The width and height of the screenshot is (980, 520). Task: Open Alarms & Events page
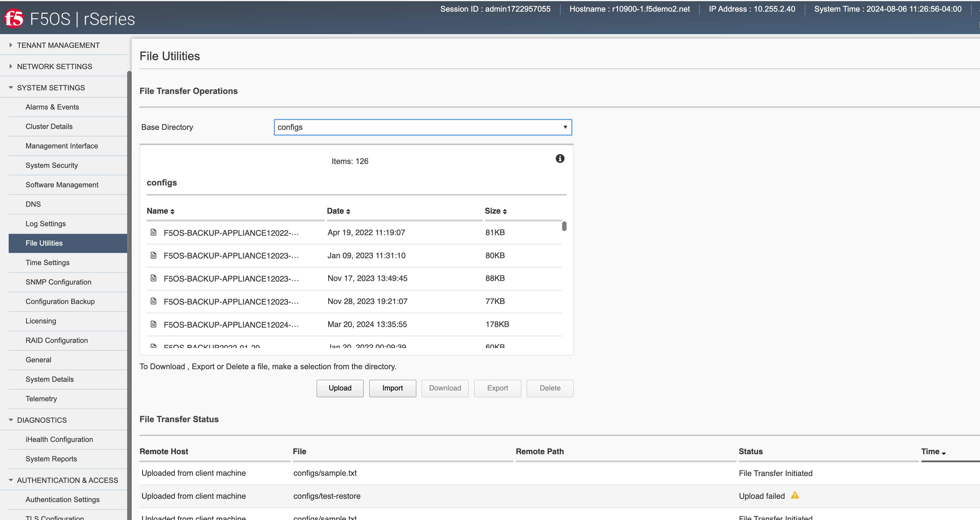click(x=52, y=107)
